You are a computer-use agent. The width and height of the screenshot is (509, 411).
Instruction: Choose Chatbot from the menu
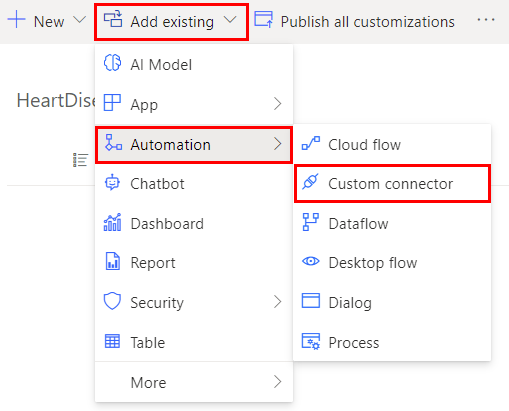[x=194, y=184]
